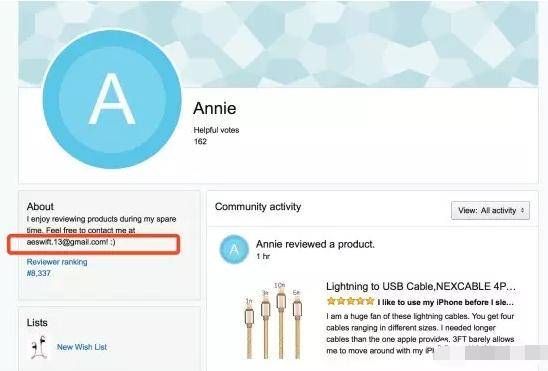This screenshot has height=371, width=548.
Task: Open the lightning cable product image
Action: [x=273, y=321]
